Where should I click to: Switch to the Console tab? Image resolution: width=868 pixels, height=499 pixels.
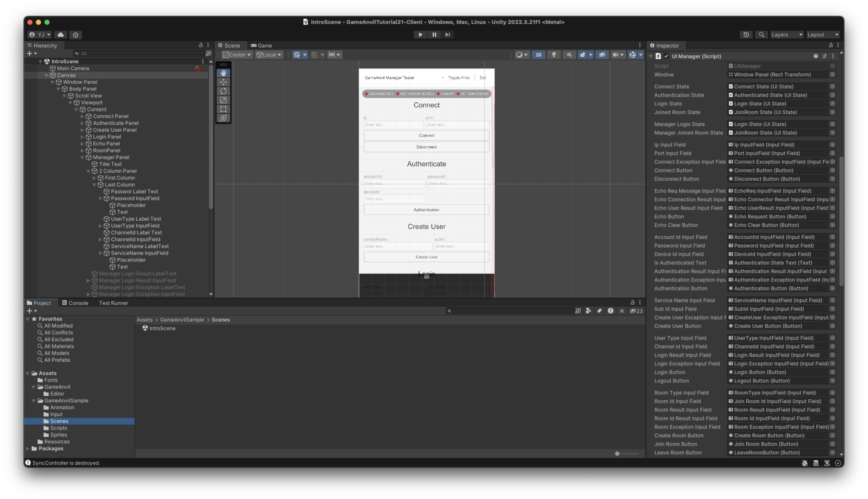(75, 303)
